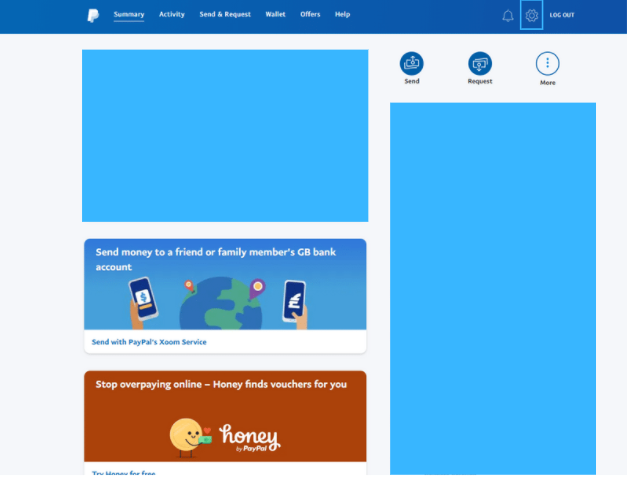Go to Send & Request tab
The image size is (629, 477).
(x=225, y=14)
